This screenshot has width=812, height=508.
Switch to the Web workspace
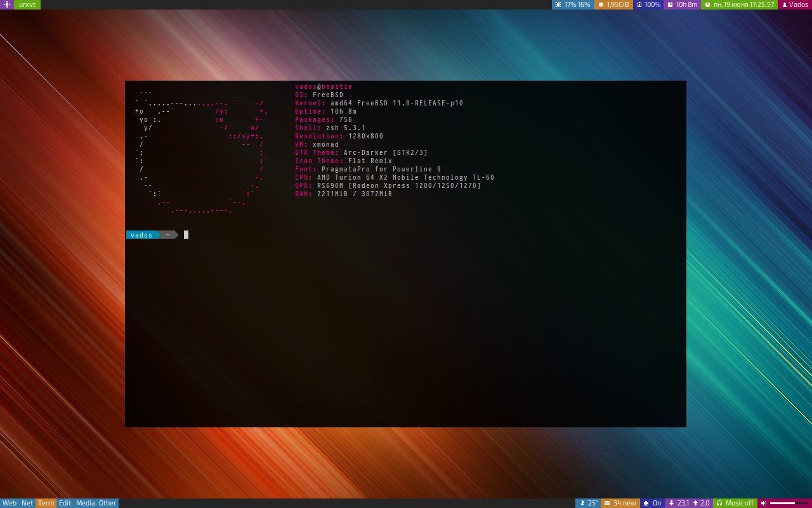click(10, 503)
